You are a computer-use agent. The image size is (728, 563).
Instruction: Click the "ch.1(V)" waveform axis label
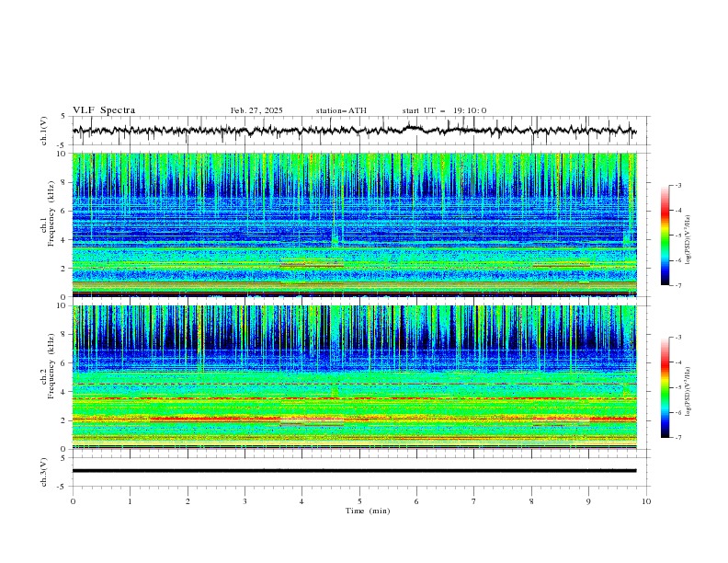[44, 131]
